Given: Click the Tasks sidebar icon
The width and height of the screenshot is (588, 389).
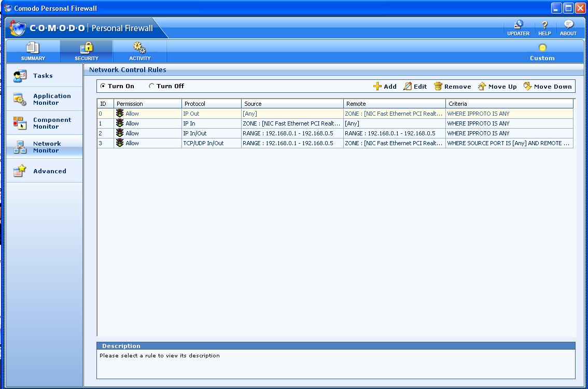Looking at the screenshot, I should pos(20,76).
